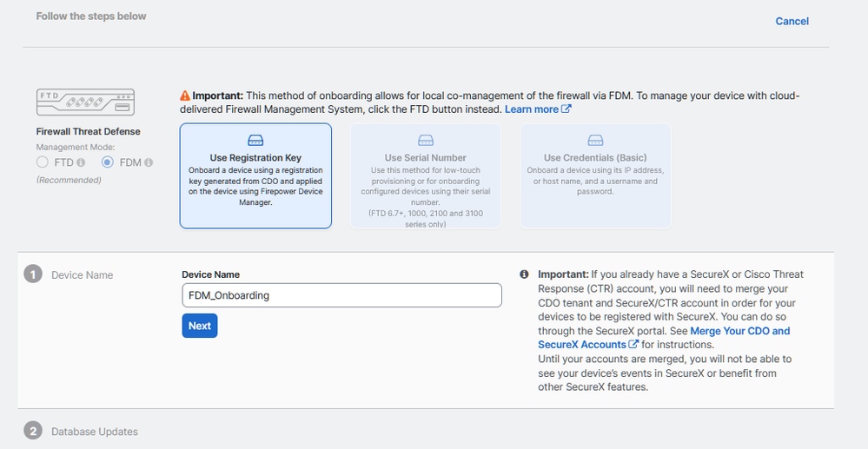Select the FTD management mode radio button
The image size is (868, 449).
click(x=42, y=162)
